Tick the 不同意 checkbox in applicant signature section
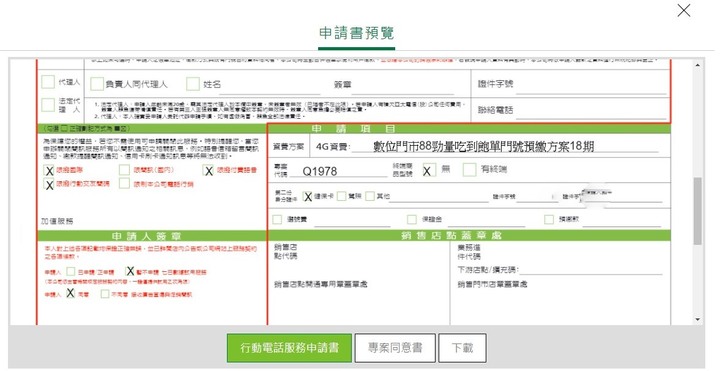The height and width of the screenshot is (371, 720). [x=105, y=294]
